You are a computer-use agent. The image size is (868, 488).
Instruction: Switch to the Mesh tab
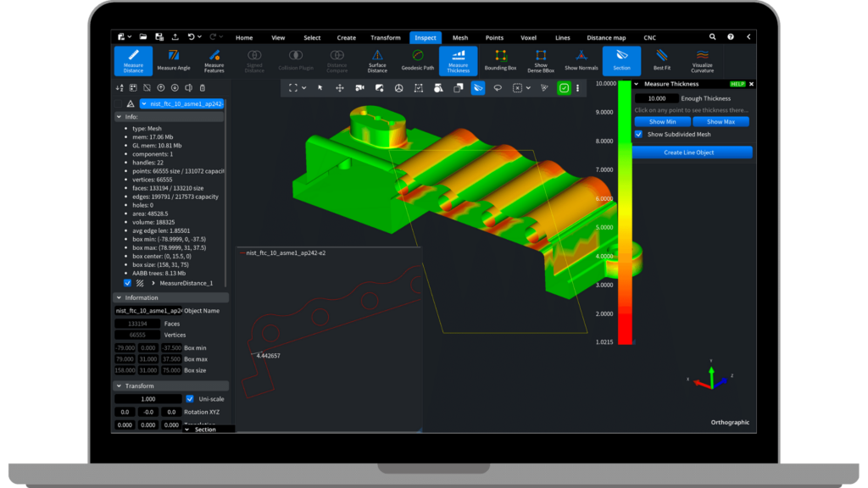coord(459,37)
